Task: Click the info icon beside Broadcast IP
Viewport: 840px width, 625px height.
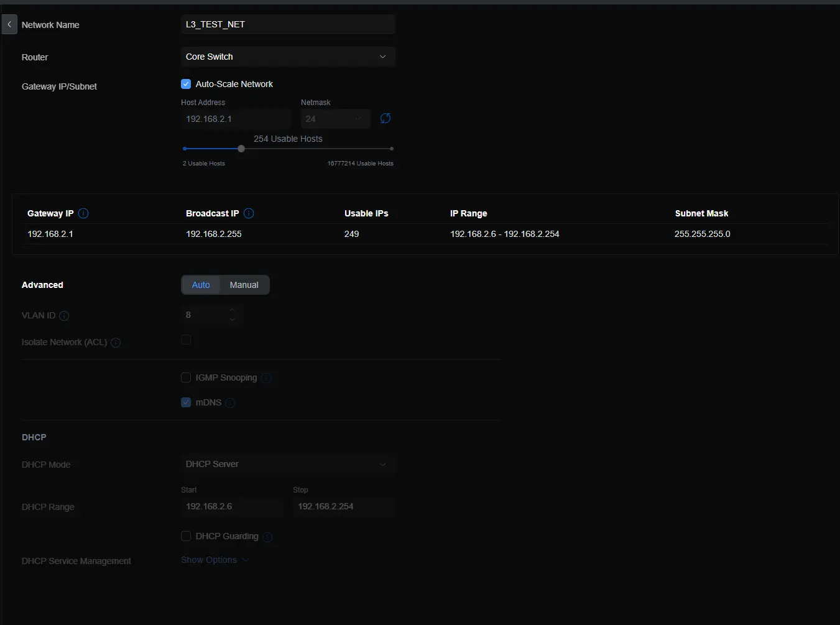Action: point(249,213)
